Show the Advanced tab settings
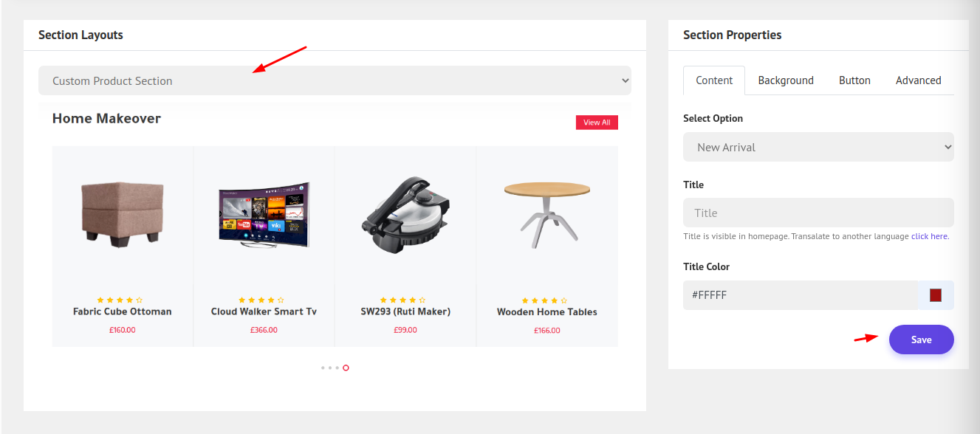980x434 pixels. click(x=918, y=80)
